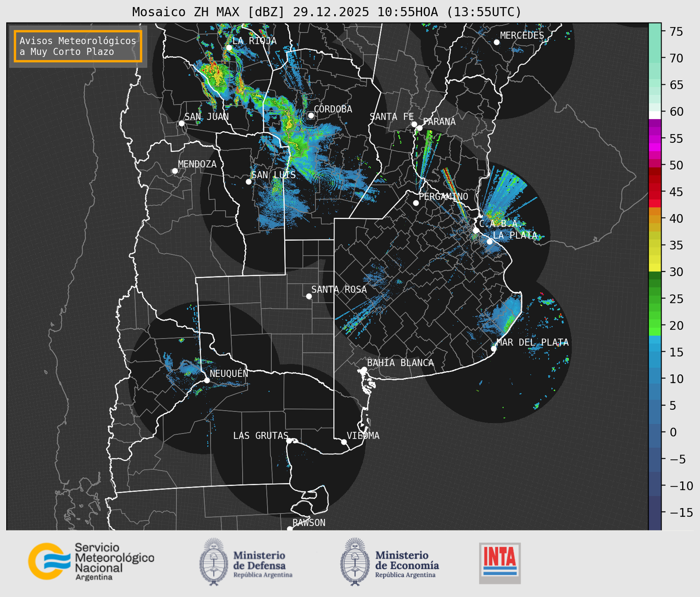Select the VIEDMA city marker

(x=344, y=442)
